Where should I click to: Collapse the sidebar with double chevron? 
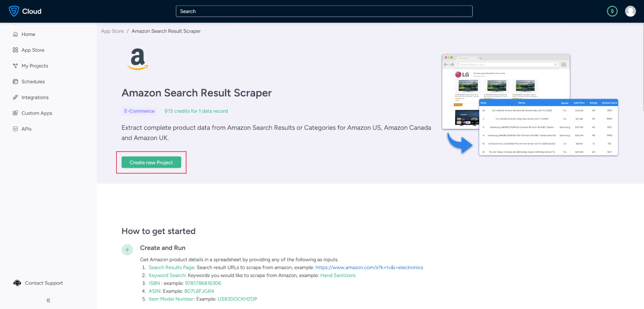point(48,300)
